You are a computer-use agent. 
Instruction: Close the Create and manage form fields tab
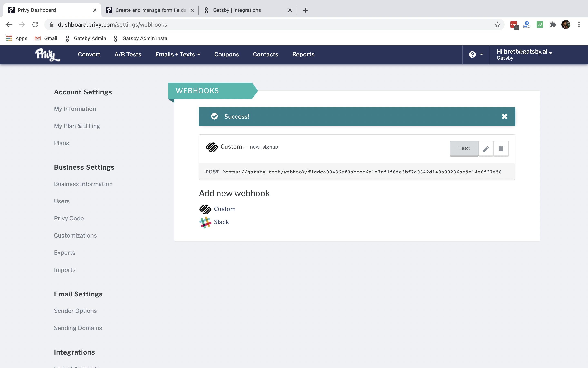coord(192,10)
